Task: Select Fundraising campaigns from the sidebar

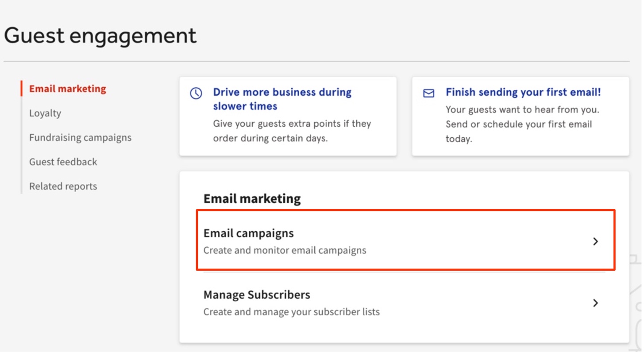Action: tap(80, 137)
